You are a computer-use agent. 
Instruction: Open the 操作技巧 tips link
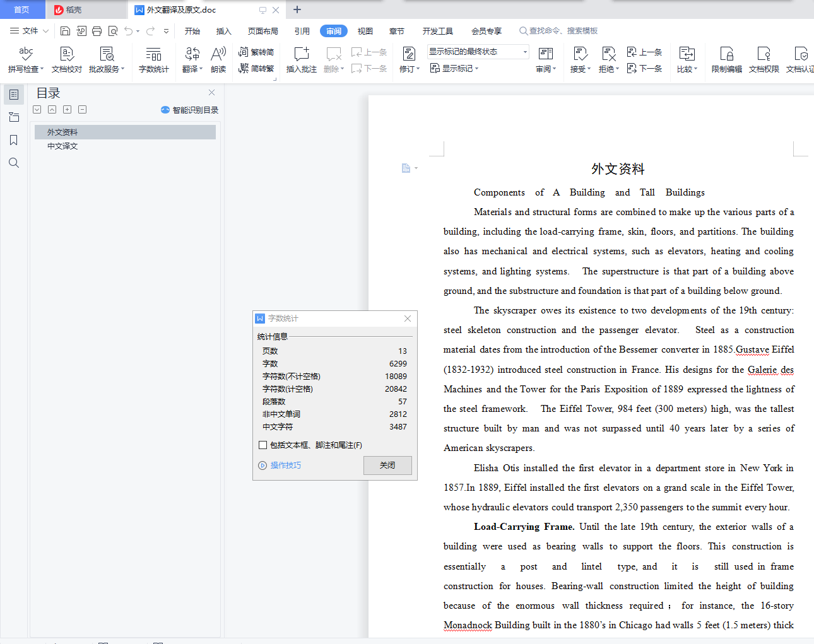pyautogui.click(x=280, y=465)
